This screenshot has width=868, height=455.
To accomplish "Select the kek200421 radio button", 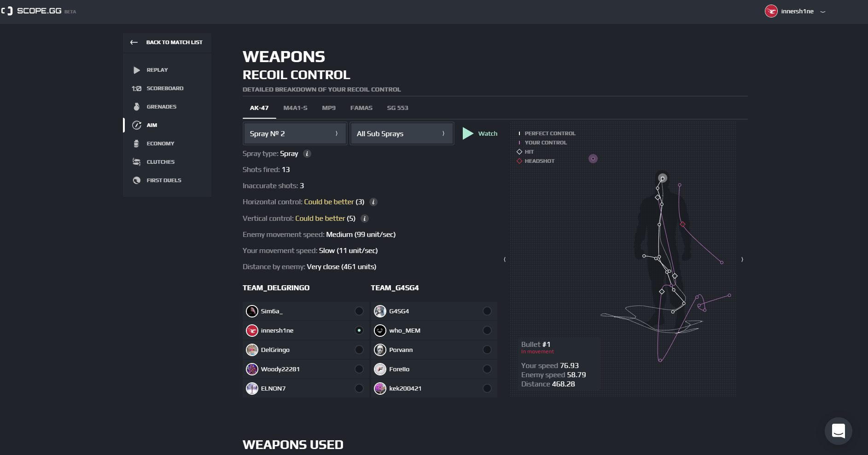I will [x=487, y=389].
